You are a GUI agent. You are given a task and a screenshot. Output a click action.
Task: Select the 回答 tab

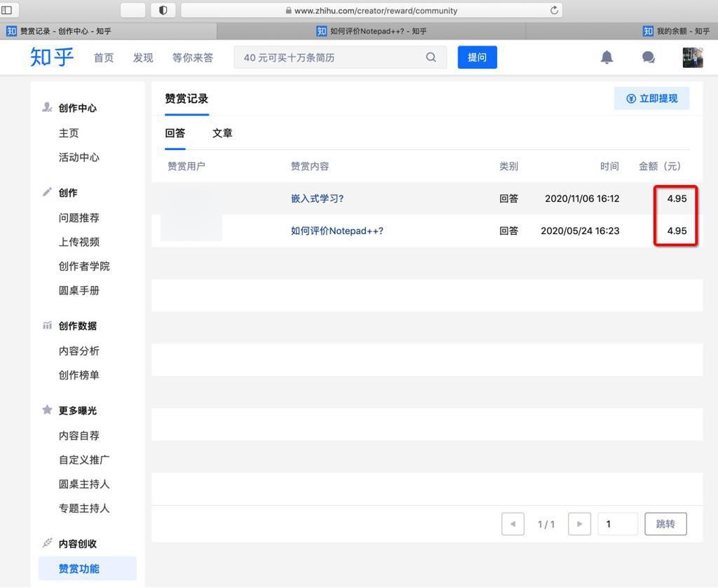pos(175,133)
